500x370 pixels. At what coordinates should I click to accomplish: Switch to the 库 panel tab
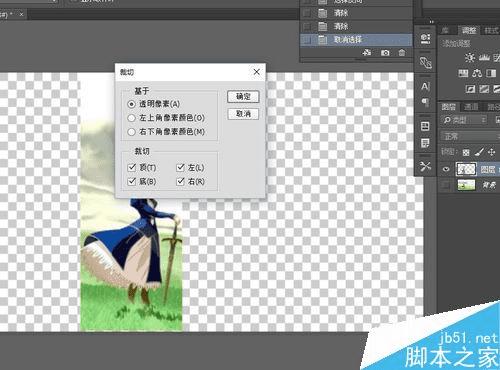tap(445, 31)
